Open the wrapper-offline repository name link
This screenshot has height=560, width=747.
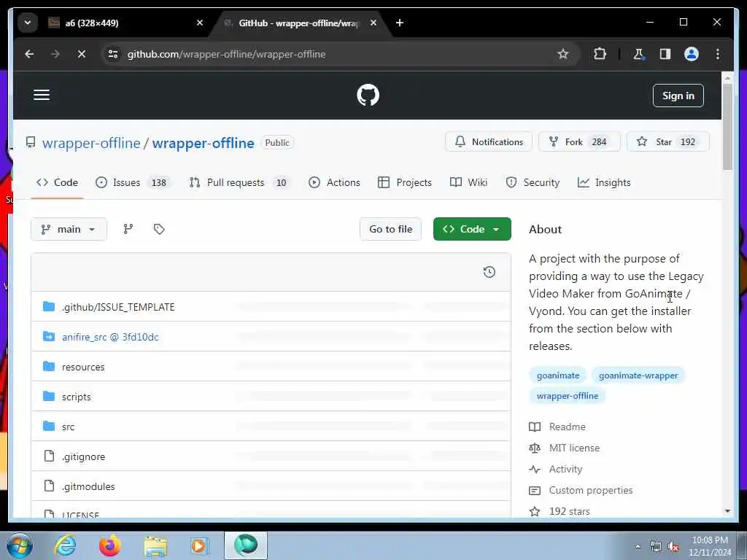(x=203, y=143)
